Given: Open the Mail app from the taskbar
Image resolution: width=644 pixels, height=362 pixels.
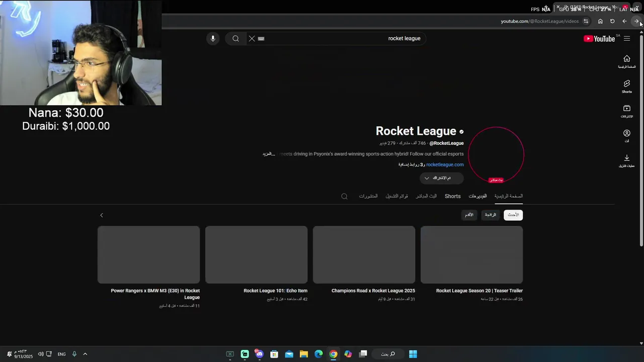Looking at the screenshot, I should 289,354.
